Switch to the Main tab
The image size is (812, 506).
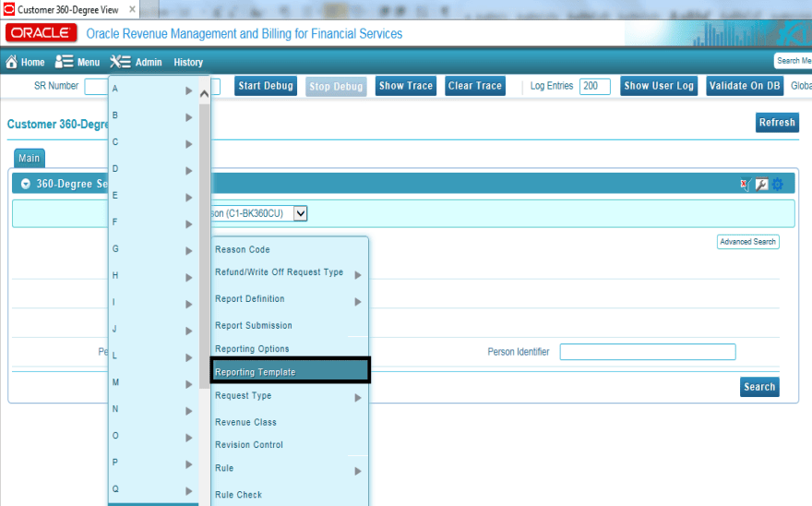click(x=29, y=158)
